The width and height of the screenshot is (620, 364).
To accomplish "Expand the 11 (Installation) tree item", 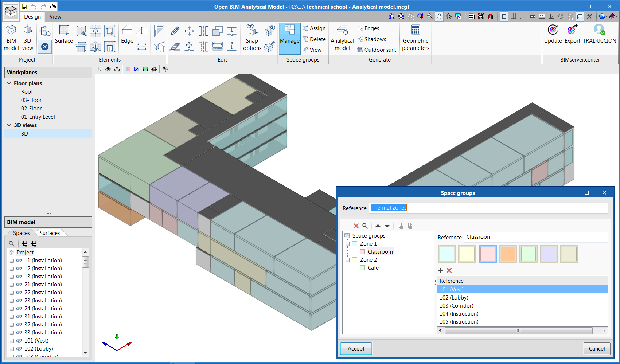I will (x=11, y=260).
